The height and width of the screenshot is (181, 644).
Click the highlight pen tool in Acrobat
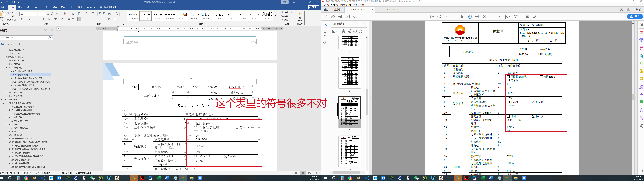point(535,17)
